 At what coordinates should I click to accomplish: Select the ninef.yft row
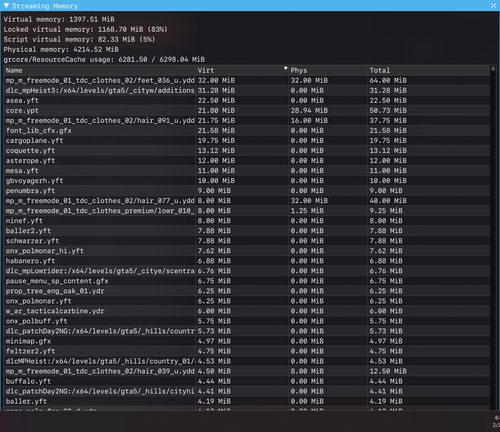point(247,221)
